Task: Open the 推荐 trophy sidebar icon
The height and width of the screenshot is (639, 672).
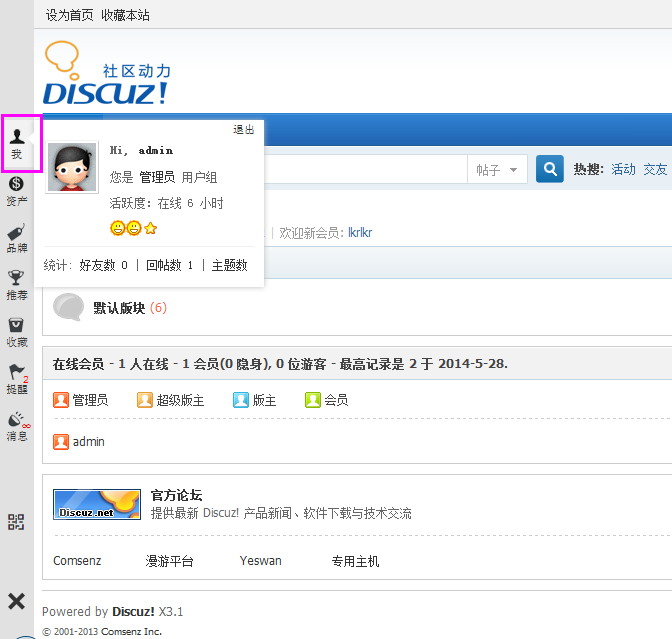Action: (x=17, y=285)
